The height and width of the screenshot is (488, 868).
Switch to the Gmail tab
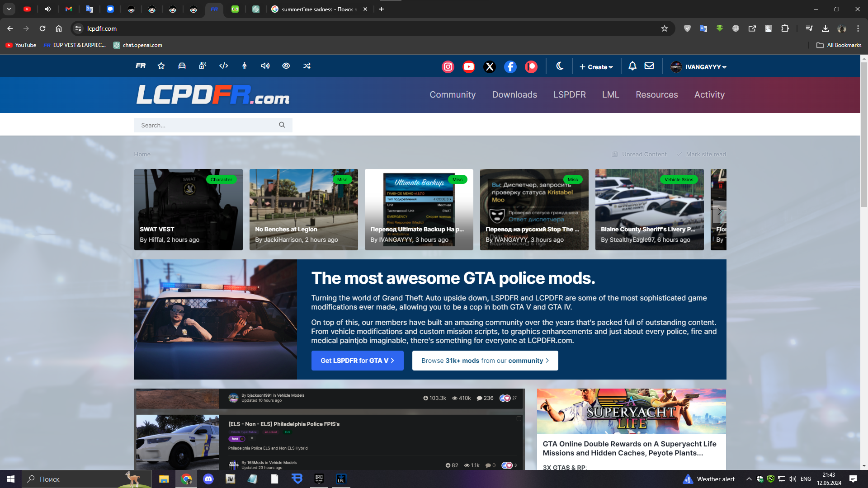point(69,9)
